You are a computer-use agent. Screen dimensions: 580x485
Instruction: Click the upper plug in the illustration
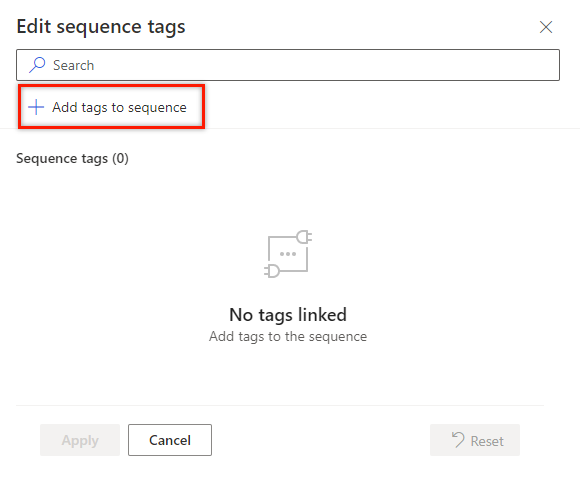point(304,237)
